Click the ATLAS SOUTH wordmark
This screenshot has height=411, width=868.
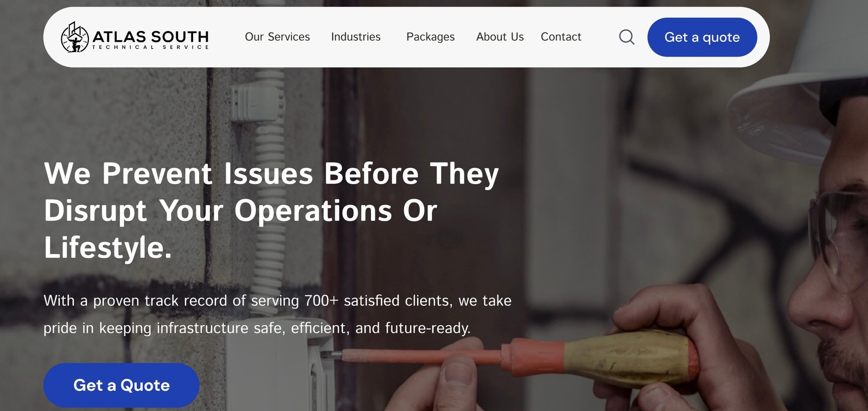coord(150,36)
